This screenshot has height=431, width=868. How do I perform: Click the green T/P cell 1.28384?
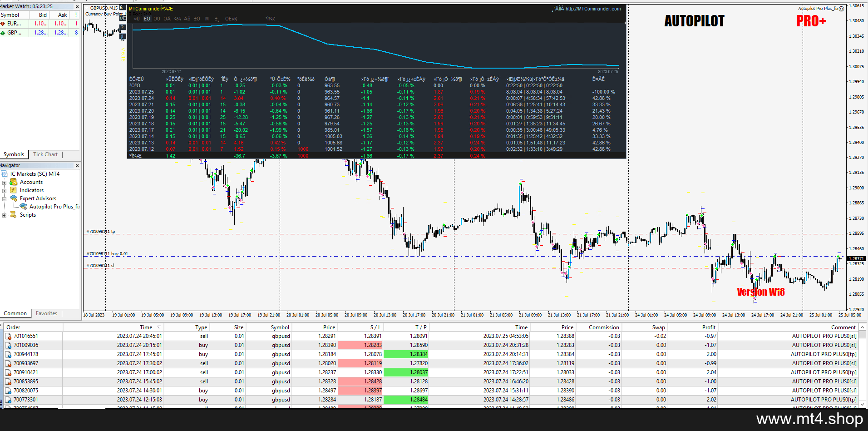(x=406, y=354)
